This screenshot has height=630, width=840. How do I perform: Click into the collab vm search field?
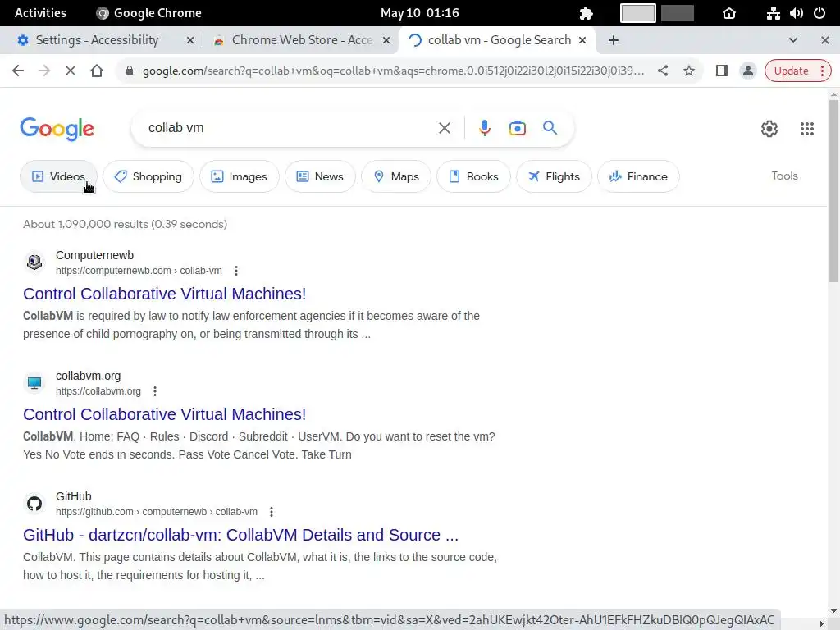coord(290,128)
